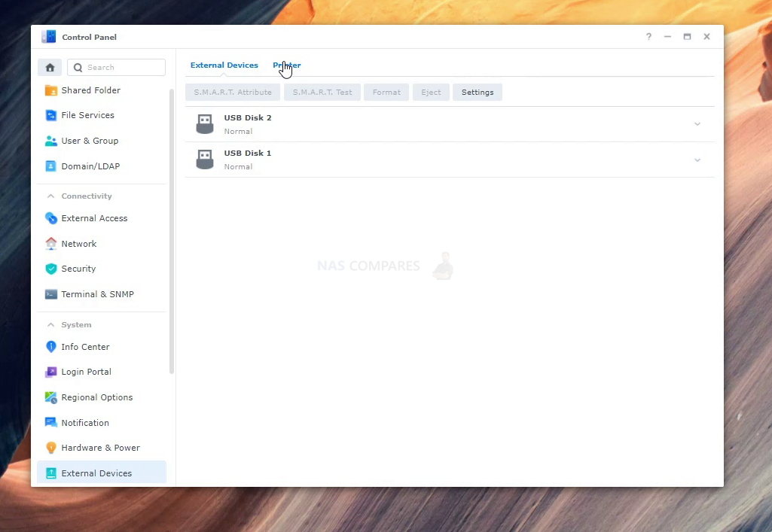Maximize the Control Panel window
This screenshot has height=532, width=772.
(688, 36)
